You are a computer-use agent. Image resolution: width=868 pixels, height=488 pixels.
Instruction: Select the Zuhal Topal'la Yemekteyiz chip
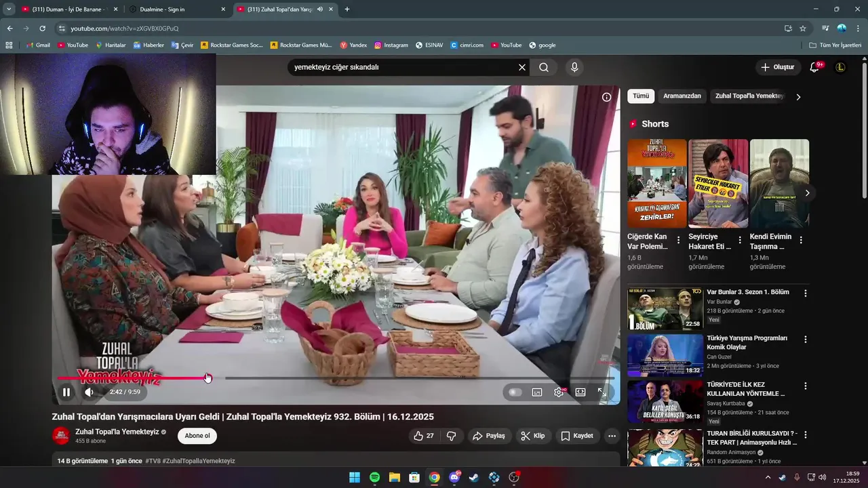(749, 96)
